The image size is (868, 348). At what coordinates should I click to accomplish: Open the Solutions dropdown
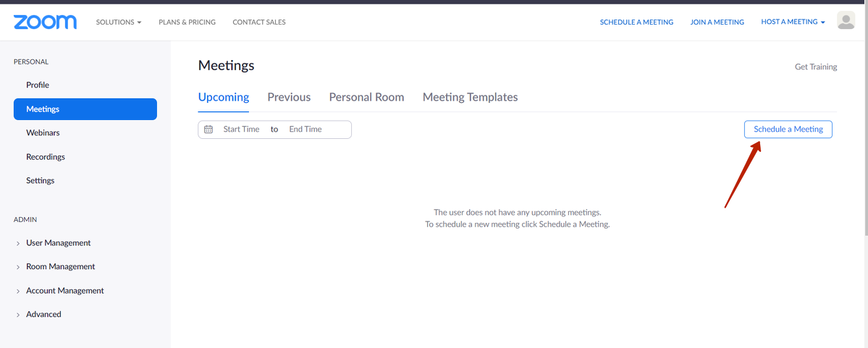pyautogui.click(x=119, y=22)
